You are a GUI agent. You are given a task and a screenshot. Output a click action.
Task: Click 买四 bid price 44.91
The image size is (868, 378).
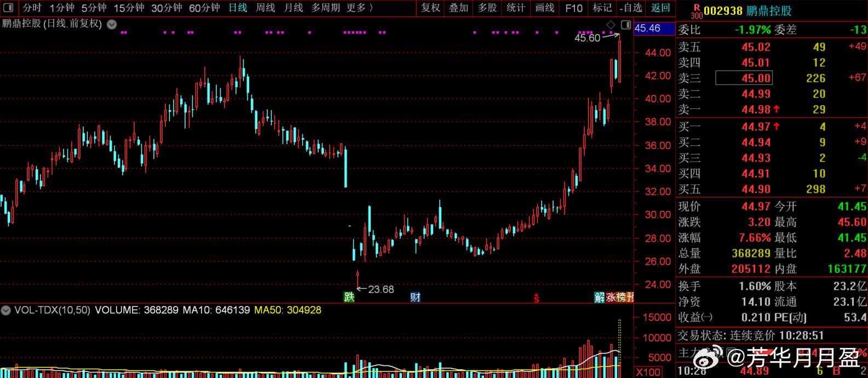coord(756,174)
